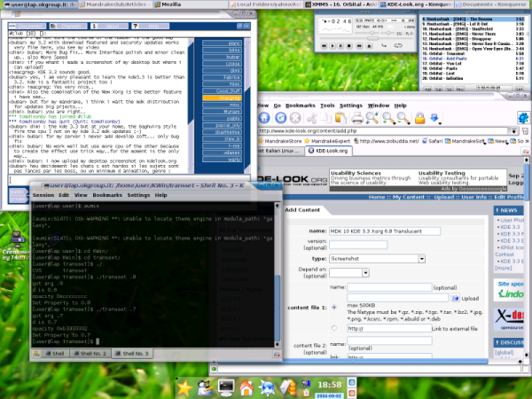Launch Konqueror web browser from the panel
532x399 pixels.
coord(268,387)
